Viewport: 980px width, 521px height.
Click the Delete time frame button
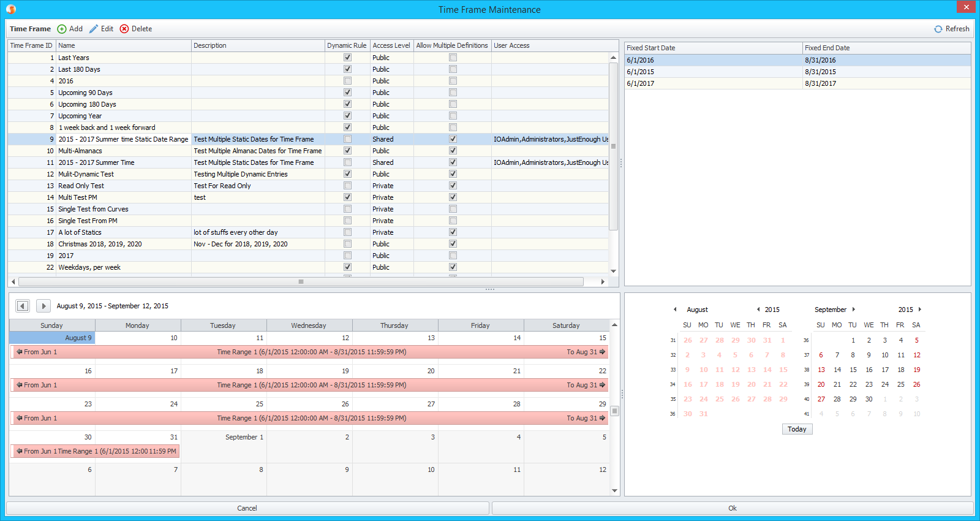click(x=136, y=29)
